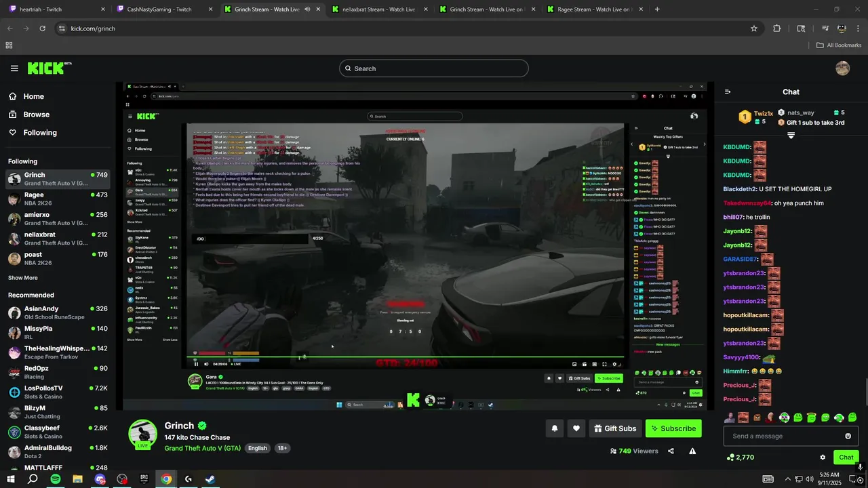Open Spotify from the taskbar
Image resolution: width=868 pixels, height=488 pixels.
[x=55, y=479]
